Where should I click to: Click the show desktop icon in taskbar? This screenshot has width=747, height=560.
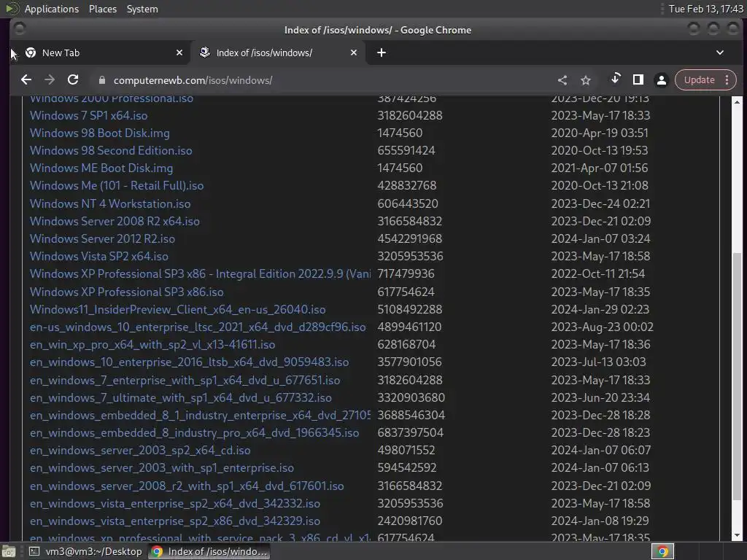[9, 551]
